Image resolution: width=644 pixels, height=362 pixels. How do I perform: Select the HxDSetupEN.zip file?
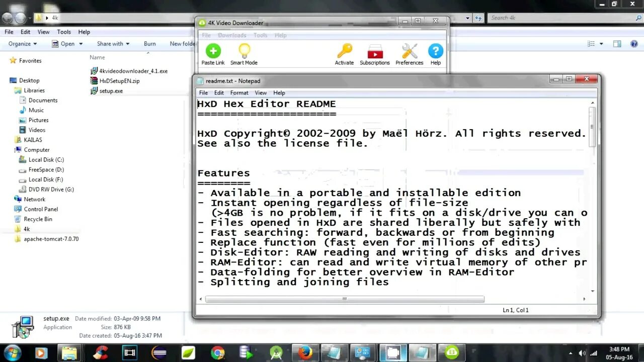[115, 81]
